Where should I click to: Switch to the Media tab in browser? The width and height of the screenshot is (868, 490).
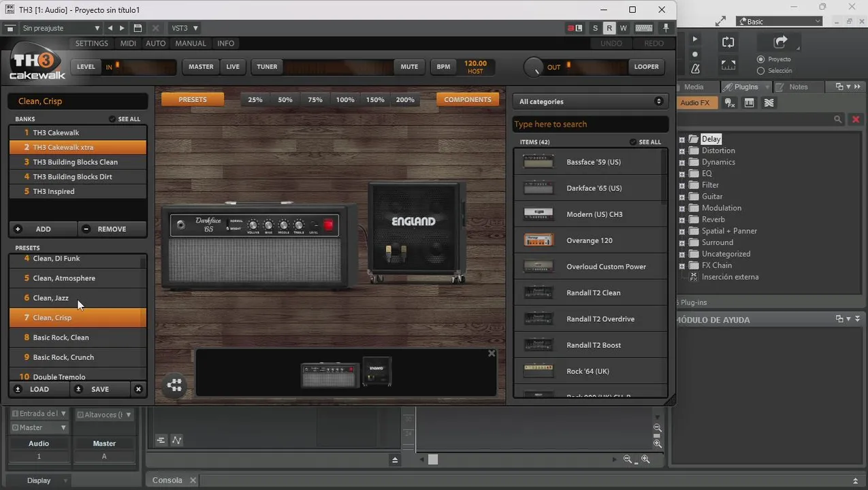694,87
